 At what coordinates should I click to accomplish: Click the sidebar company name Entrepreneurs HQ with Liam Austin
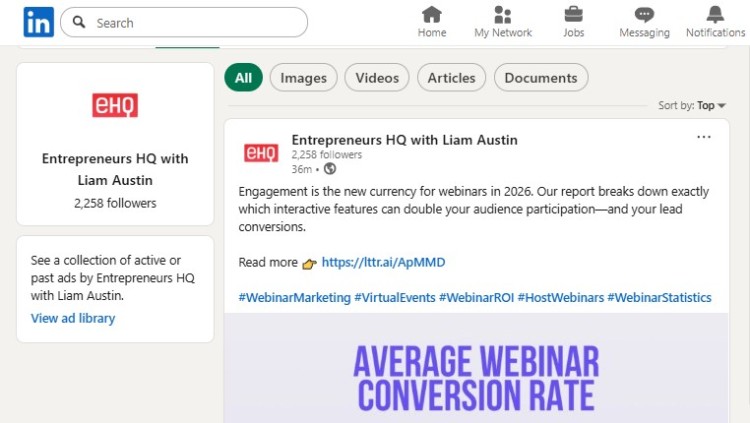point(115,169)
